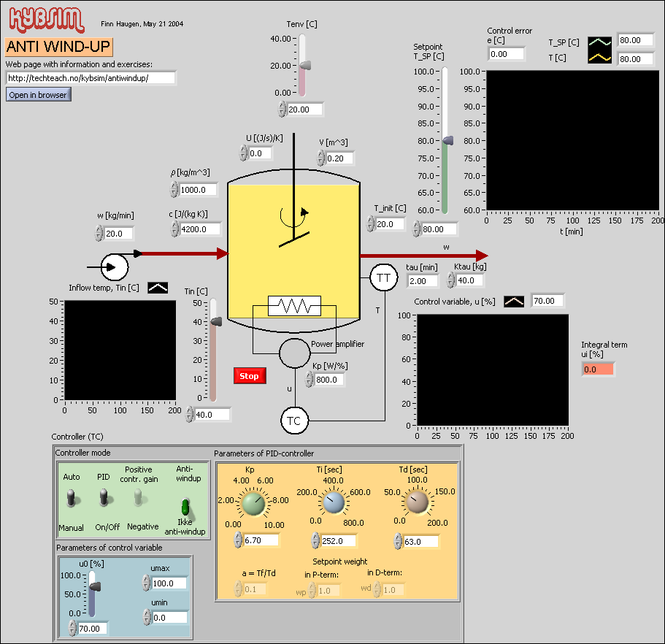This screenshot has height=644, width=665.
Task: Click the pump symbol on inflow line
Action: point(115,267)
